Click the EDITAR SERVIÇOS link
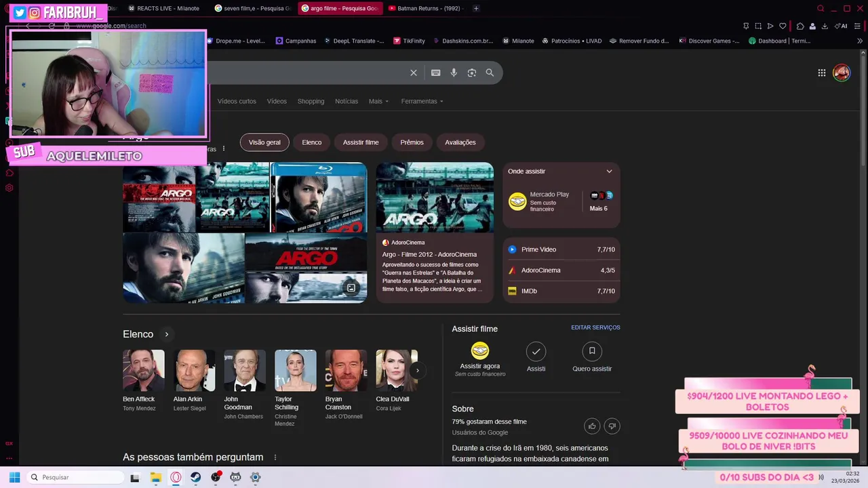 coord(595,327)
